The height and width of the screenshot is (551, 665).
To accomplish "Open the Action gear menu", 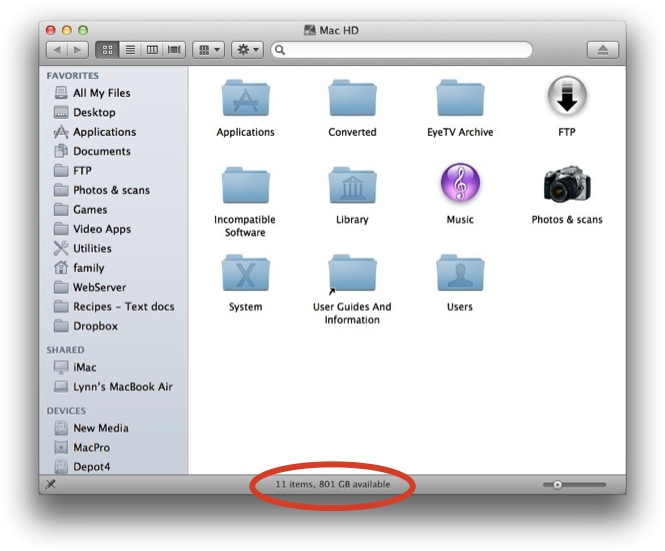I will (247, 50).
